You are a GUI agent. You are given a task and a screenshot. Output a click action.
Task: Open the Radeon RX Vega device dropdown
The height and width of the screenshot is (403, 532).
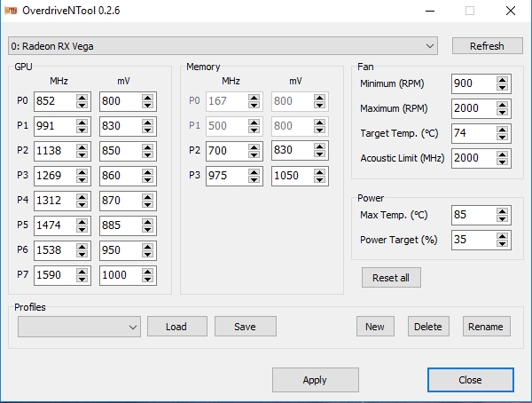[223, 46]
